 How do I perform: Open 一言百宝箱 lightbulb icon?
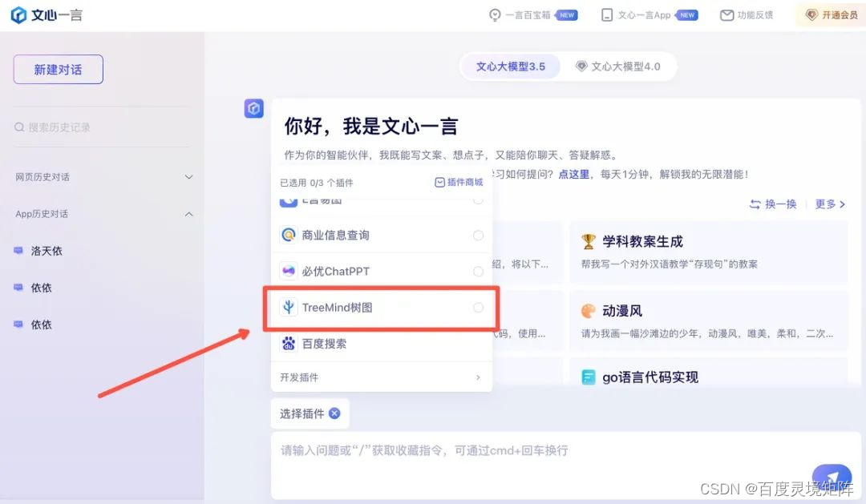[x=495, y=15]
